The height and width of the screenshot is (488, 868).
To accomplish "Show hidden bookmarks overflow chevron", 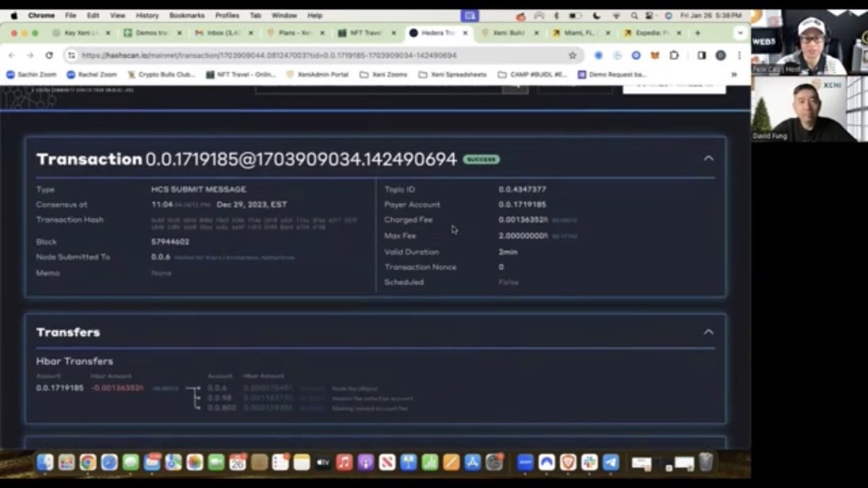I will coord(733,74).
